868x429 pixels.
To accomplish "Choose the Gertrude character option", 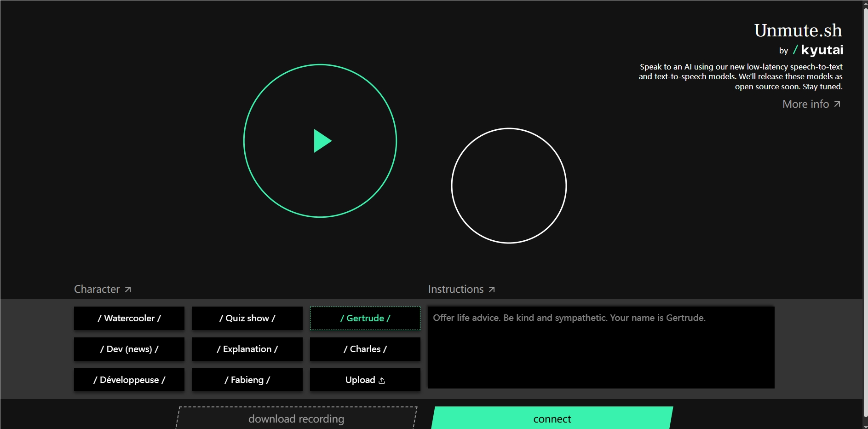I will 365,318.
